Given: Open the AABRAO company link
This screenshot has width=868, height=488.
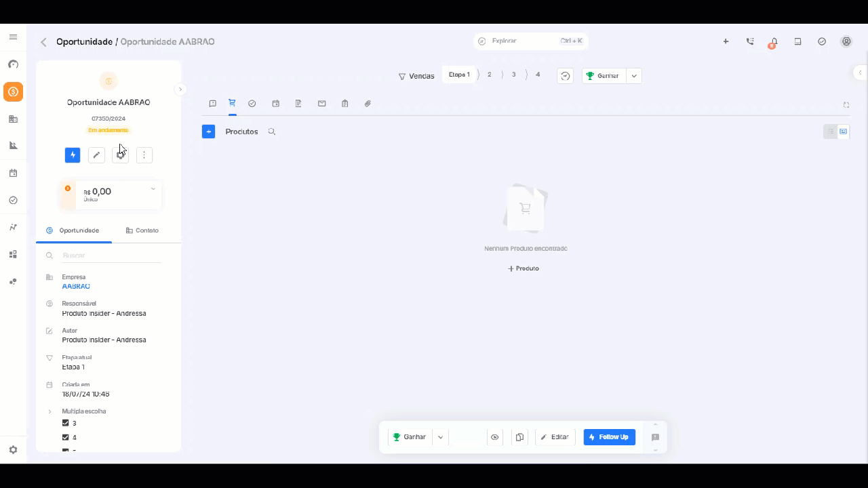Looking at the screenshot, I should coord(76,286).
